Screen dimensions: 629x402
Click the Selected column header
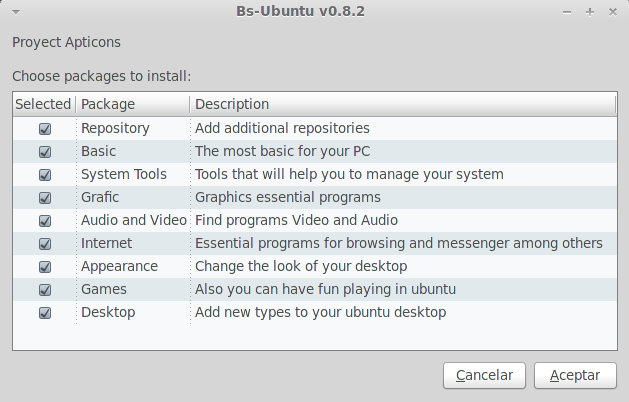[x=44, y=104]
